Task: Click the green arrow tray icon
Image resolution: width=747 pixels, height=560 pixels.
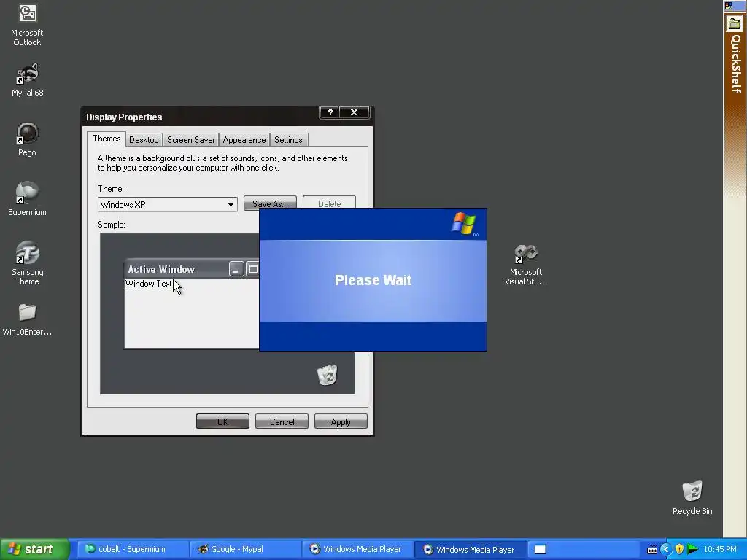Action: click(693, 550)
